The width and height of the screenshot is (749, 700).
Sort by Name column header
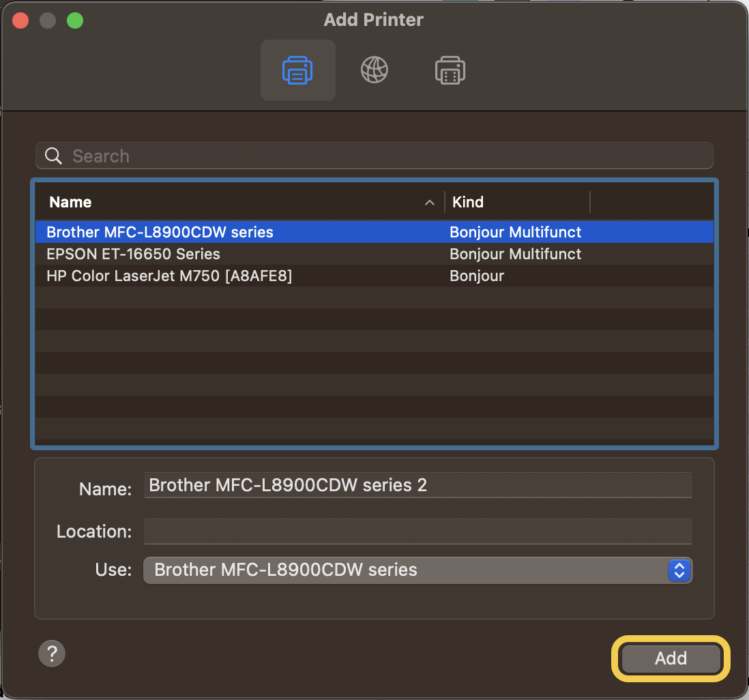click(x=70, y=202)
